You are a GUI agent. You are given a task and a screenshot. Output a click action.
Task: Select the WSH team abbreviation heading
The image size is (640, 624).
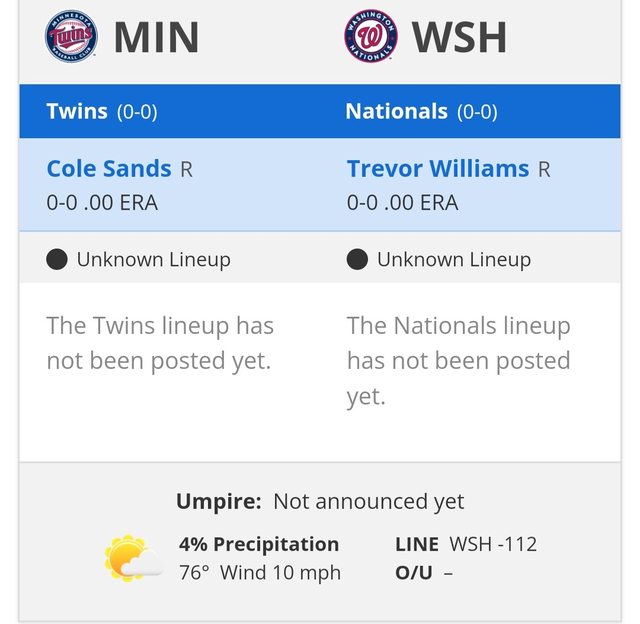(459, 38)
